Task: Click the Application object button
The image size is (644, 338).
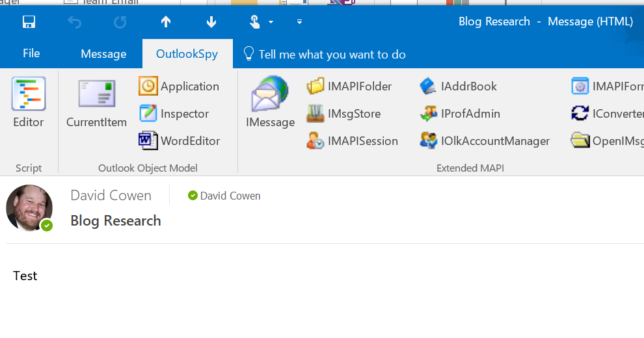Action: [179, 86]
